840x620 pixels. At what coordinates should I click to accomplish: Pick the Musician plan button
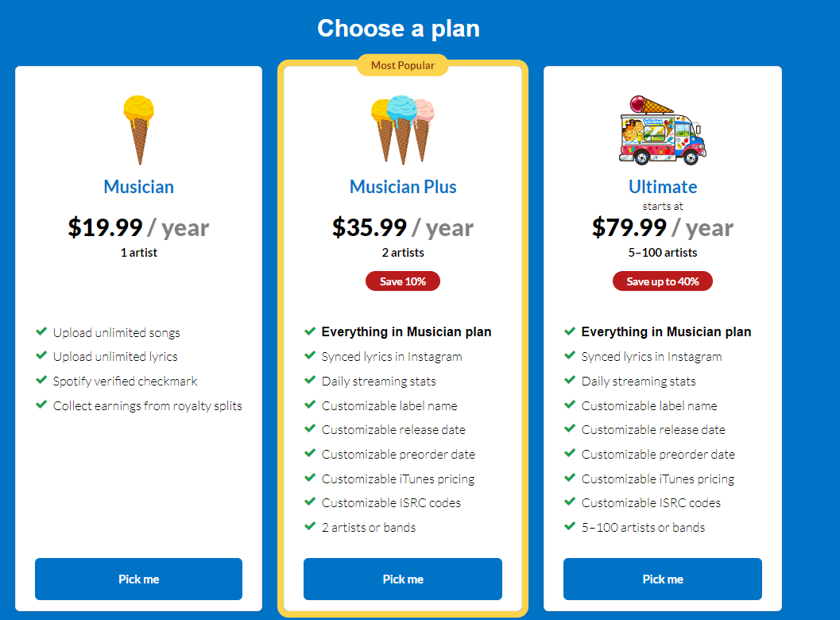point(139,579)
